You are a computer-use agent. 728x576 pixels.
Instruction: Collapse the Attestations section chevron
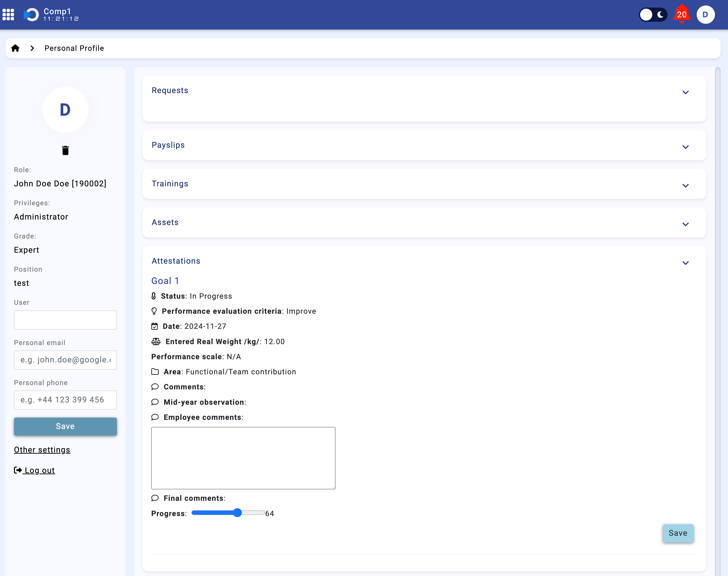[x=685, y=263]
